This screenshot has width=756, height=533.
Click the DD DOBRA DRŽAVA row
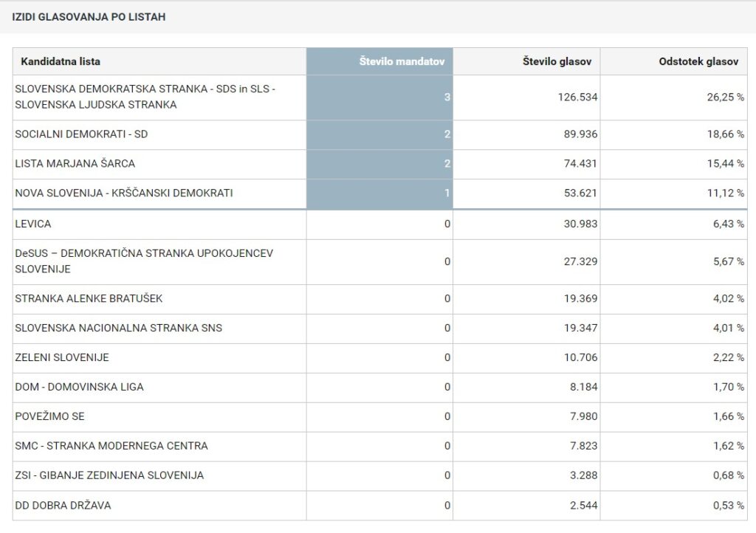[63, 506]
